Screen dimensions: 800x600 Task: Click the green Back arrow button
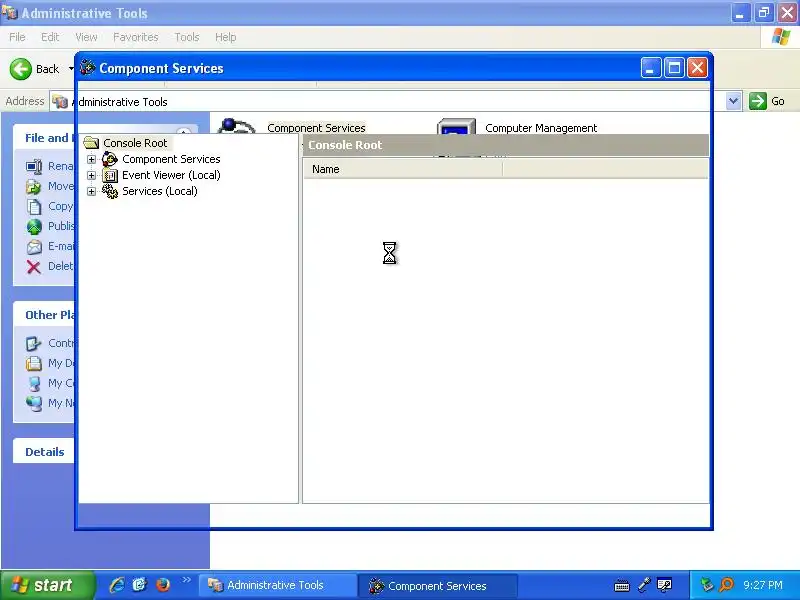coord(21,69)
